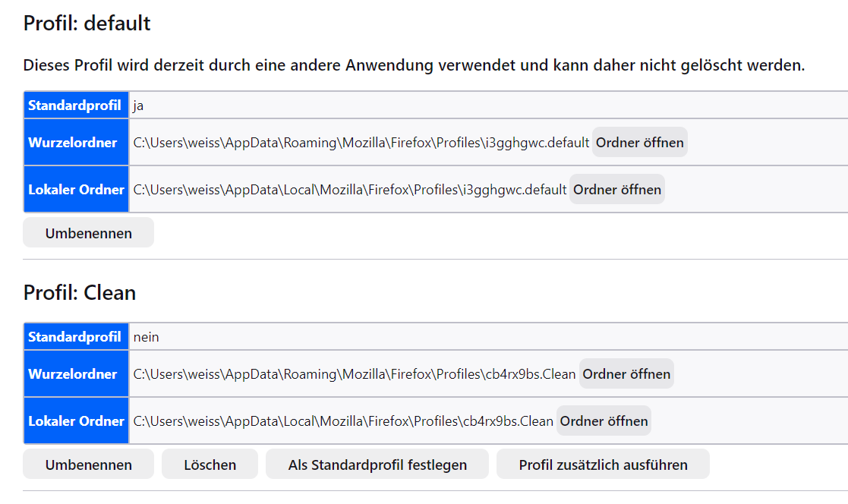Click Umbenennen for the Clean profile
The image size is (848, 504).
pyautogui.click(x=88, y=465)
